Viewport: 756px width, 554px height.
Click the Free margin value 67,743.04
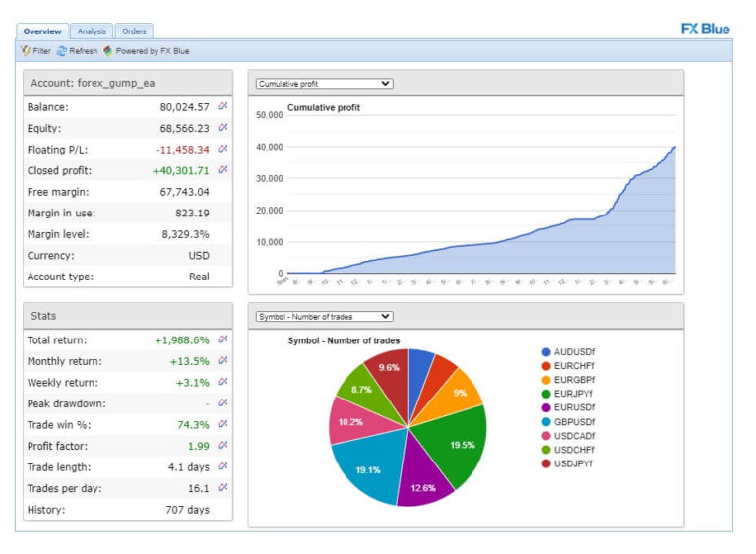[x=185, y=192]
